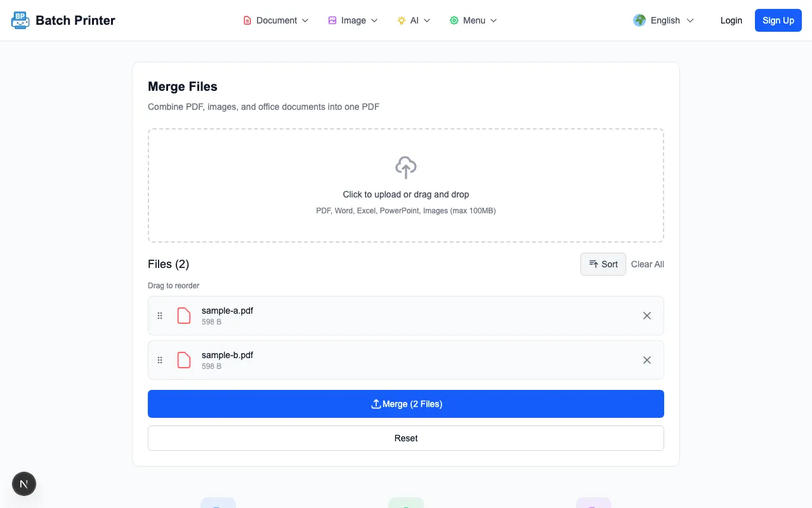Clear All uploaded files
Viewport: 812px width, 508px height.
point(648,264)
